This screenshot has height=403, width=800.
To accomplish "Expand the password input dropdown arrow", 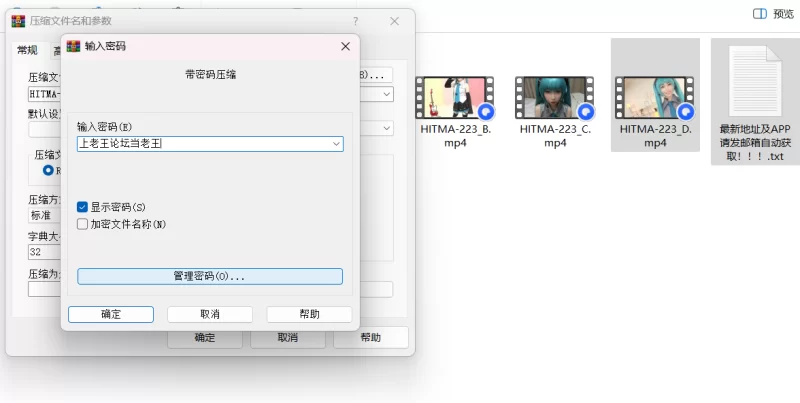I will tap(336, 144).
